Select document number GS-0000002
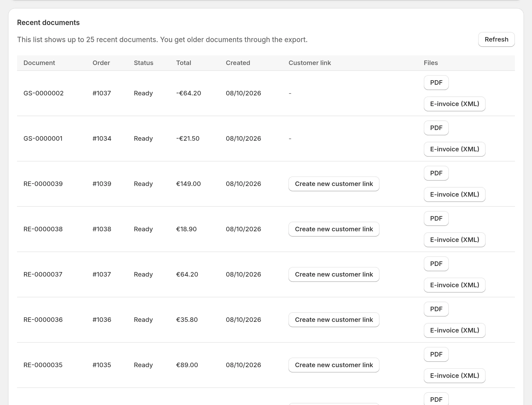The width and height of the screenshot is (532, 405). [x=43, y=93]
